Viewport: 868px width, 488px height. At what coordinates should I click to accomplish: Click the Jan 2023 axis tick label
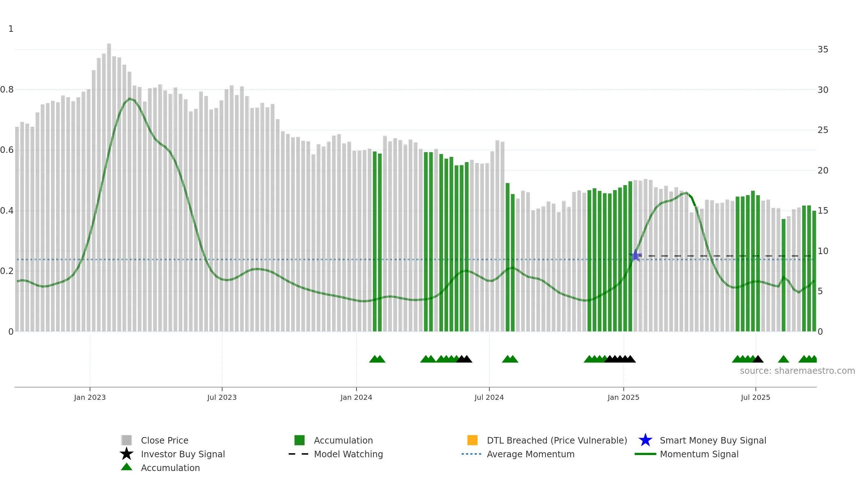tap(90, 398)
